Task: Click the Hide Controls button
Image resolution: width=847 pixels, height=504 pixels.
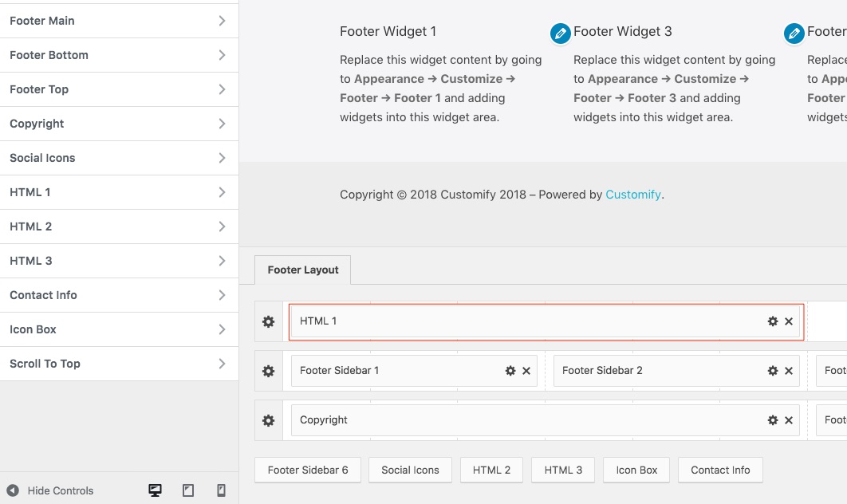Action: pyautogui.click(x=50, y=490)
